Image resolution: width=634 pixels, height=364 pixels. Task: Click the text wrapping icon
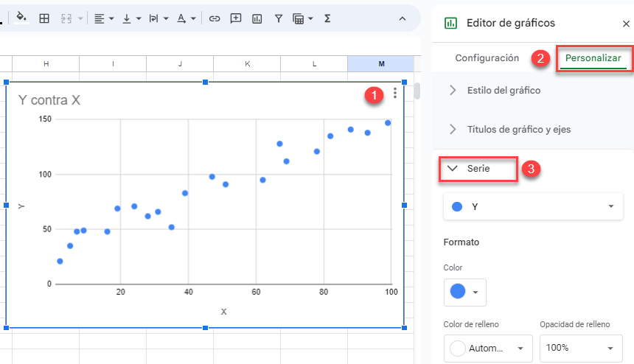(x=153, y=18)
